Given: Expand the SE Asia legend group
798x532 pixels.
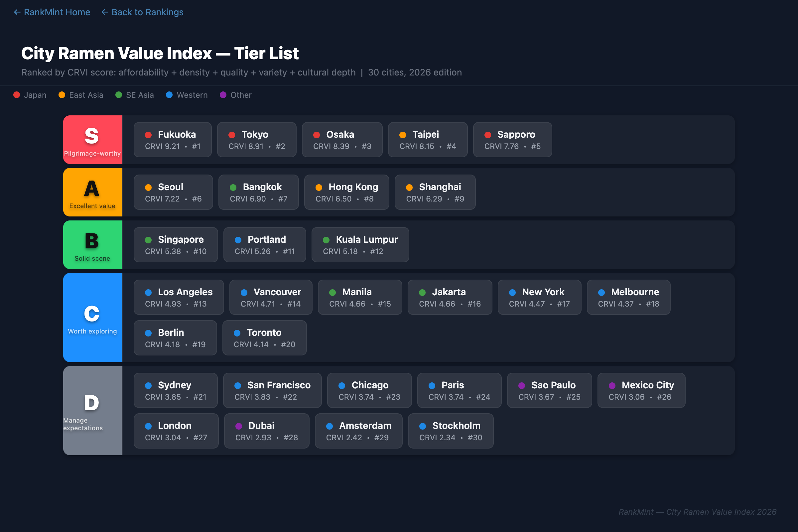Looking at the screenshot, I should [x=134, y=95].
